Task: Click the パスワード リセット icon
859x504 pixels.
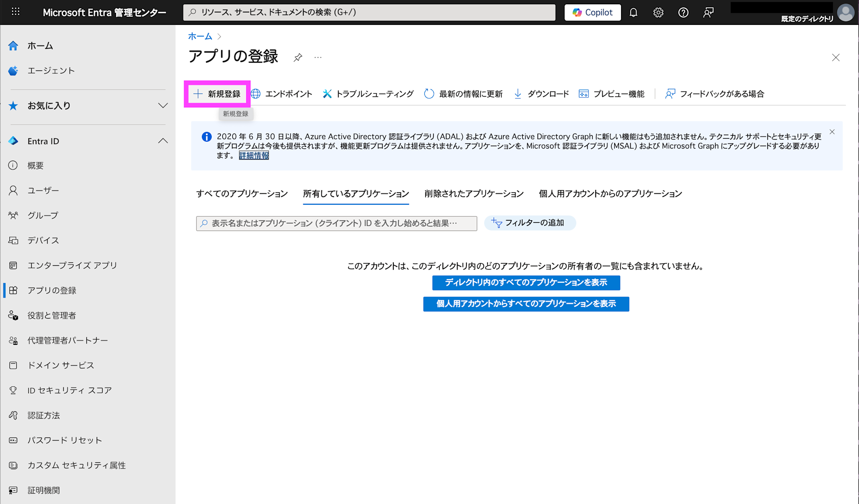Action: click(x=13, y=440)
